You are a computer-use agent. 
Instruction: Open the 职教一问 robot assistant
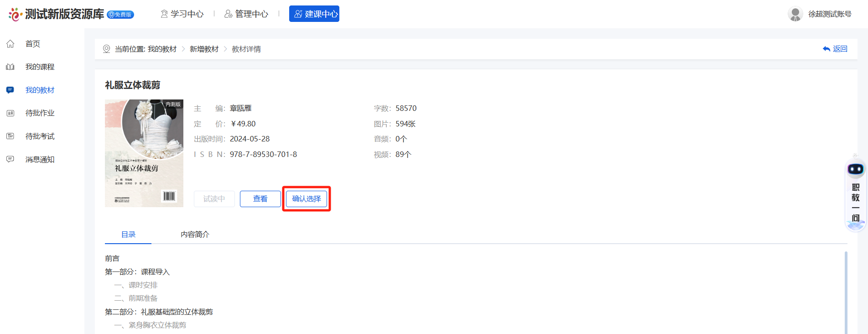855,193
